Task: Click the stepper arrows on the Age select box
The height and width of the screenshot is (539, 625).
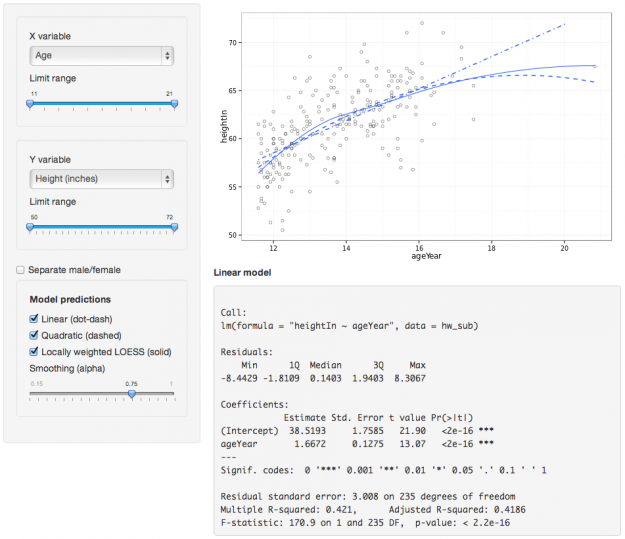Action: coord(167,55)
